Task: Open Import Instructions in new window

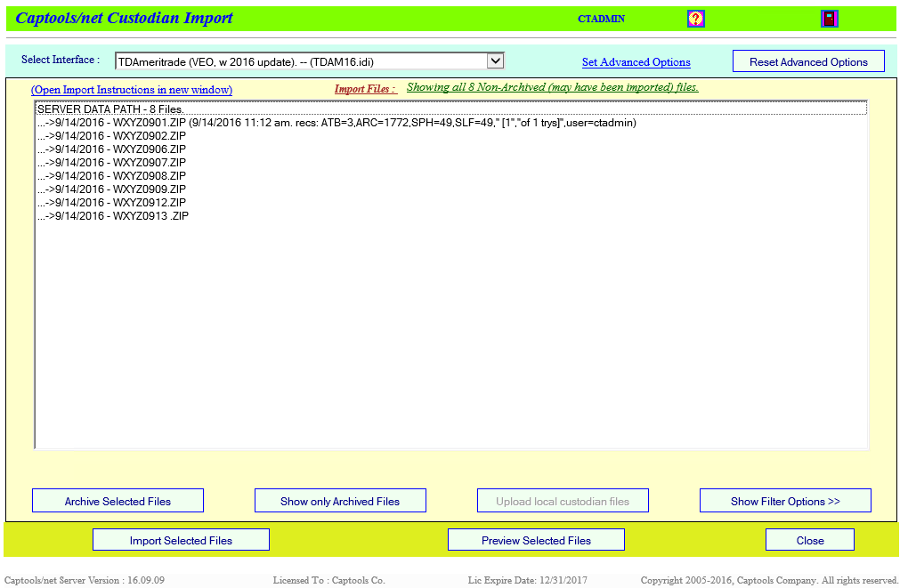Action: (x=132, y=90)
